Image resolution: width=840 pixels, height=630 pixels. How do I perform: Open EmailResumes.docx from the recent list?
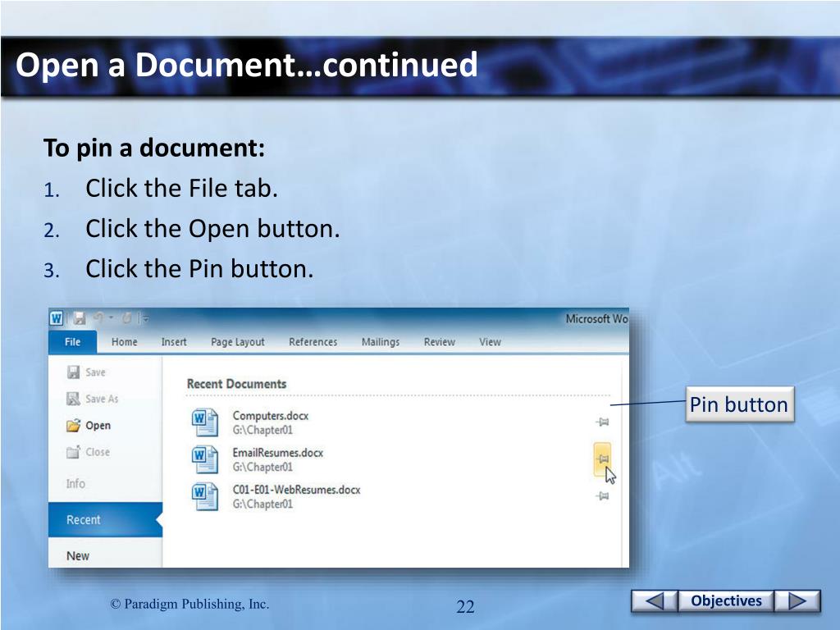277,459
